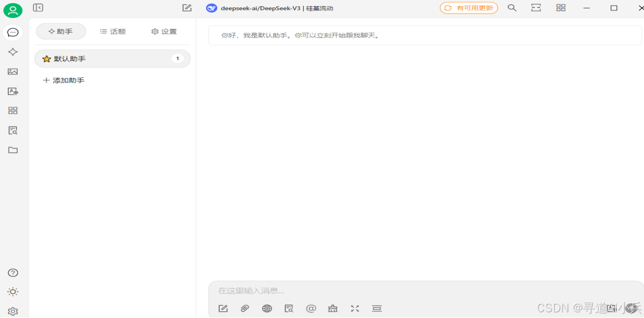Collapse the assistants side panel
The width and height of the screenshot is (644, 318).
38,8
